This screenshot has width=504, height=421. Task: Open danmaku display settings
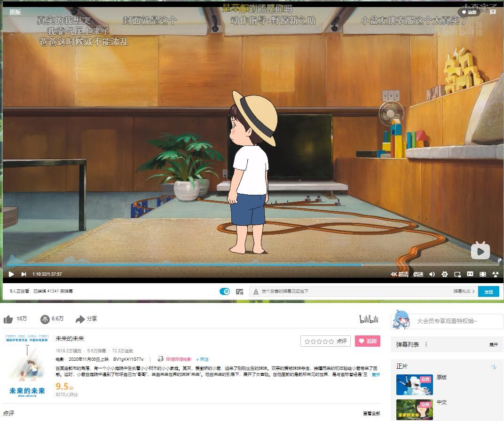(x=239, y=291)
